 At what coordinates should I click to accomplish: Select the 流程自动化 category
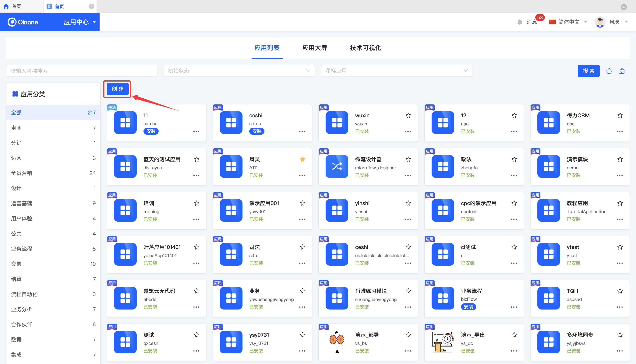[53, 294]
